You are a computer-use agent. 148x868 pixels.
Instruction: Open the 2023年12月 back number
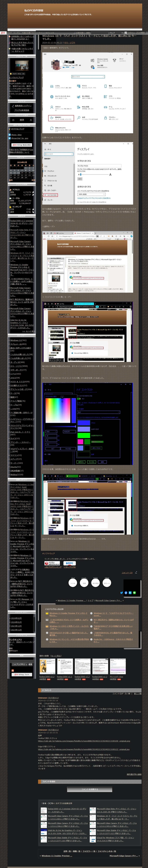pyautogui.click(x=16, y=626)
